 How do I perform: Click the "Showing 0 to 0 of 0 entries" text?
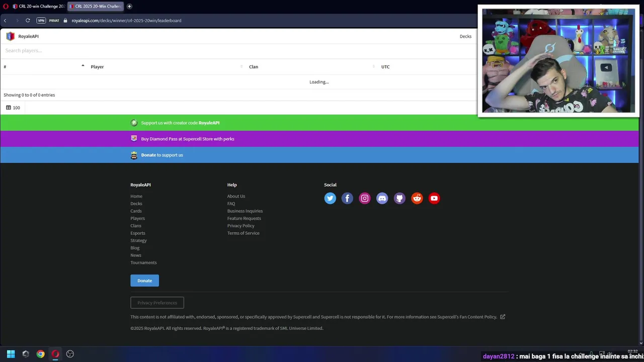(x=29, y=95)
